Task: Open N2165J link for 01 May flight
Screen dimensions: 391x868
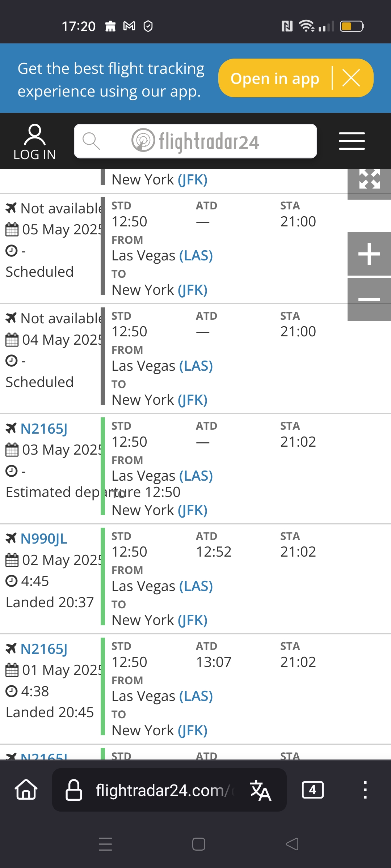Action: (x=44, y=649)
